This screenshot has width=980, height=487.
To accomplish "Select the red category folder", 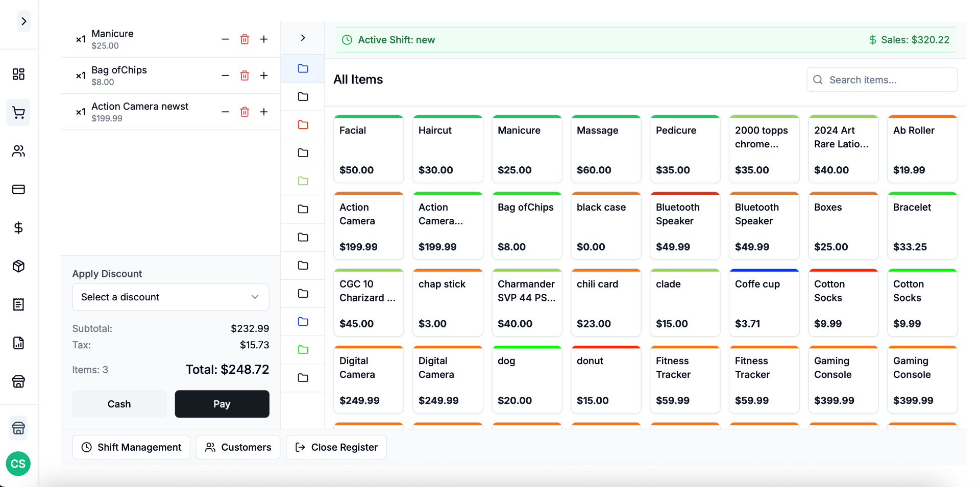I will [x=303, y=124].
